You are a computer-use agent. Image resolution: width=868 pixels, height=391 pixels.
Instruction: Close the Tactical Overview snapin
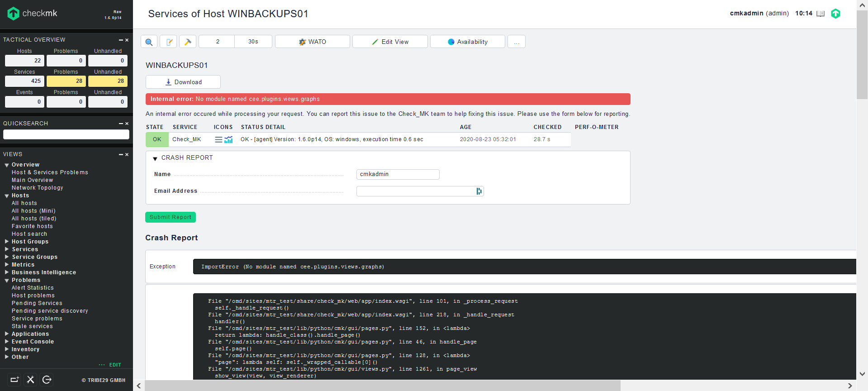tap(127, 40)
